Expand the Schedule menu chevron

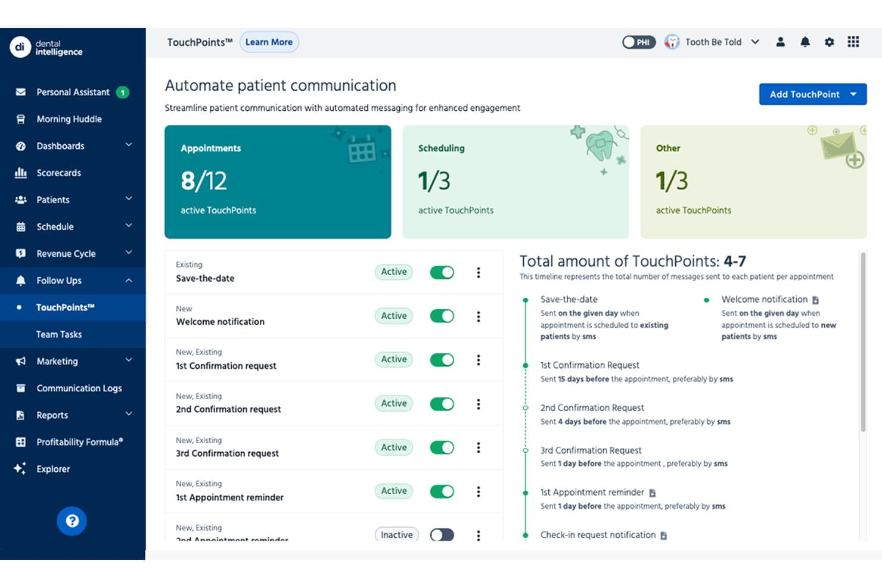[x=129, y=225]
